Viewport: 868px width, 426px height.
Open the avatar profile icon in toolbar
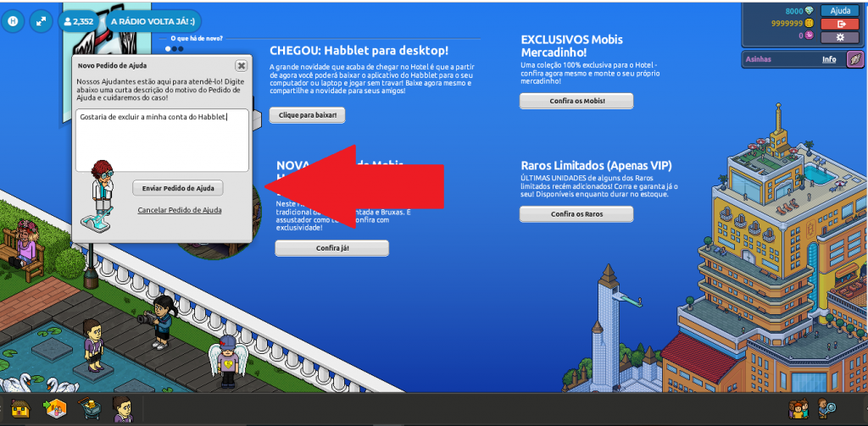(122, 409)
